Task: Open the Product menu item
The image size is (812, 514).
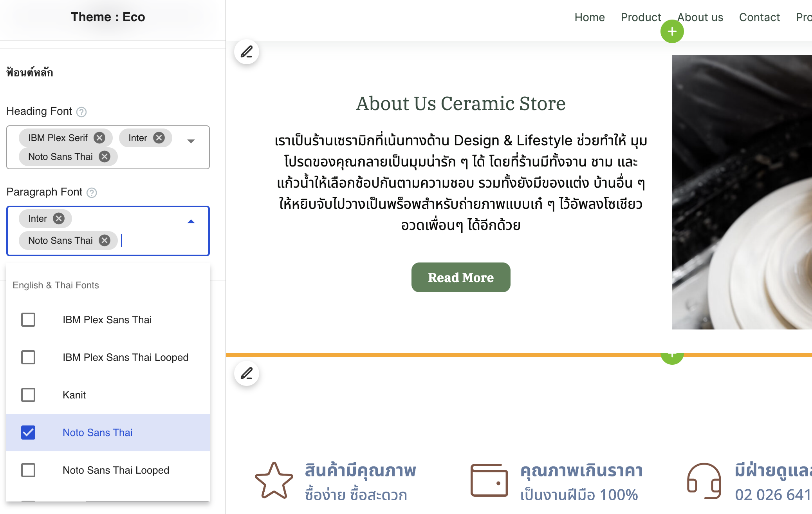Action: pos(641,17)
